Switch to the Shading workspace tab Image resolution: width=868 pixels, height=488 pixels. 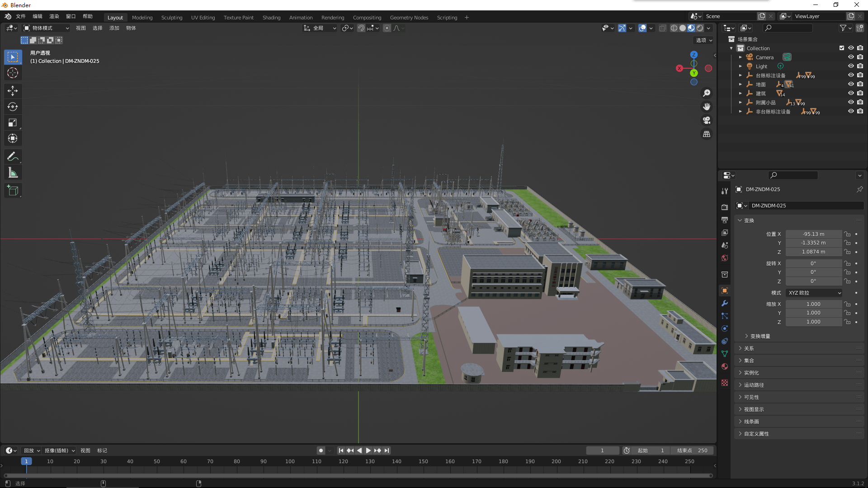coord(271,18)
